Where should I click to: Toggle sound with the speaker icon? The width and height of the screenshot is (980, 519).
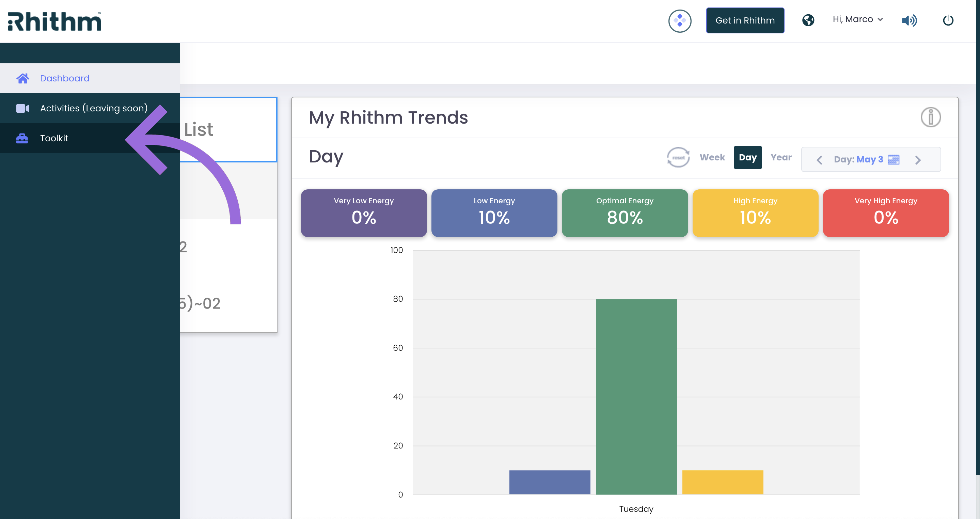coord(909,20)
